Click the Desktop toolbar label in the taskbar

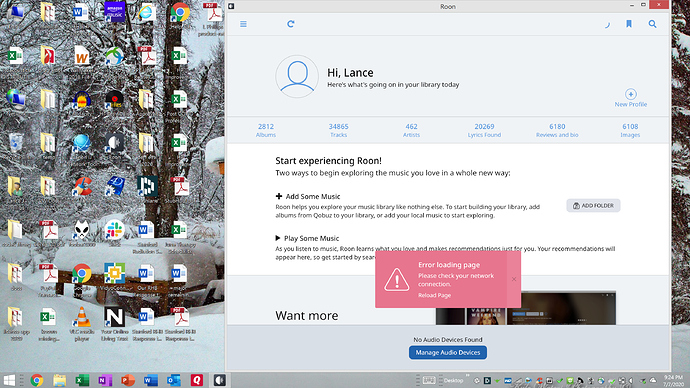pos(453,381)
